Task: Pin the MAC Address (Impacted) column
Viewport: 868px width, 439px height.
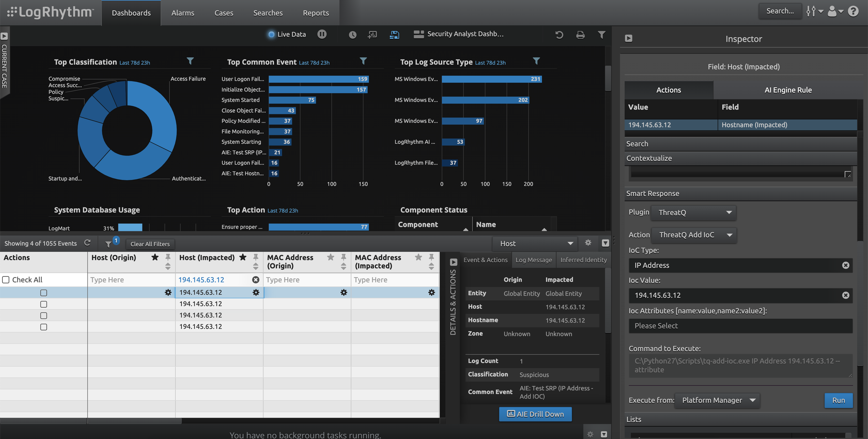Action: (x=431, y=258)
